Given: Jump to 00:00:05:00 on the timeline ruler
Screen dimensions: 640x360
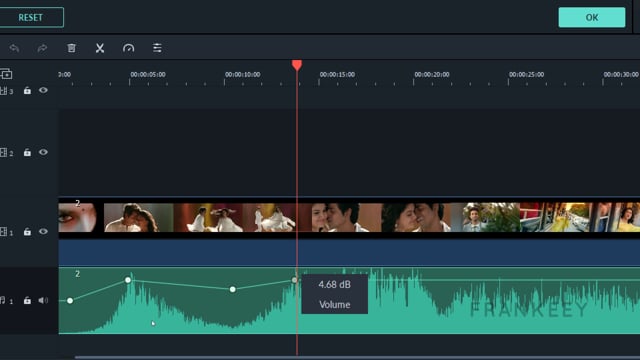Looking at the screenshot, I should [148, 75].
